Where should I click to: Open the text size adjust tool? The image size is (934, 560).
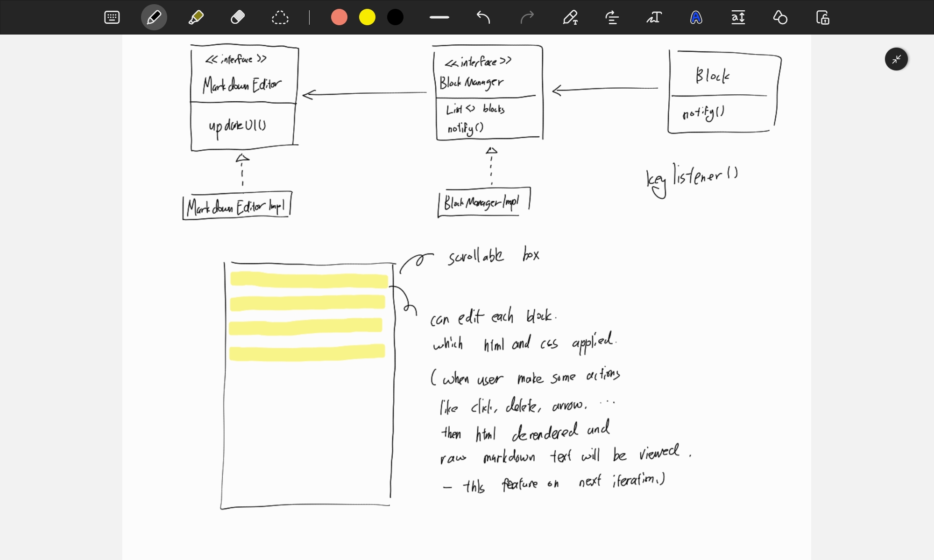pyautogui.click(x=738, y=18)
